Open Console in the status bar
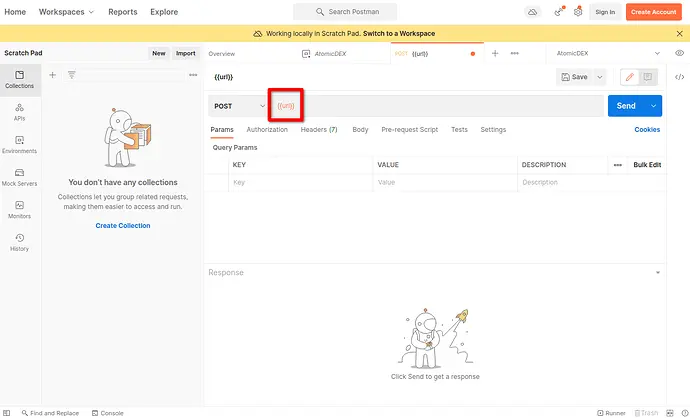Viewport: 690px width, 418px height. click(x=107, y=412)
